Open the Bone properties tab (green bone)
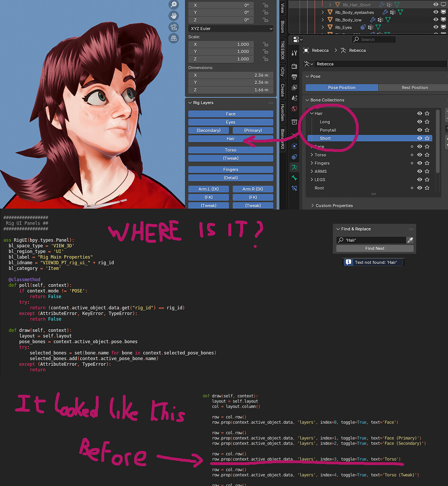 coord(294,178)
